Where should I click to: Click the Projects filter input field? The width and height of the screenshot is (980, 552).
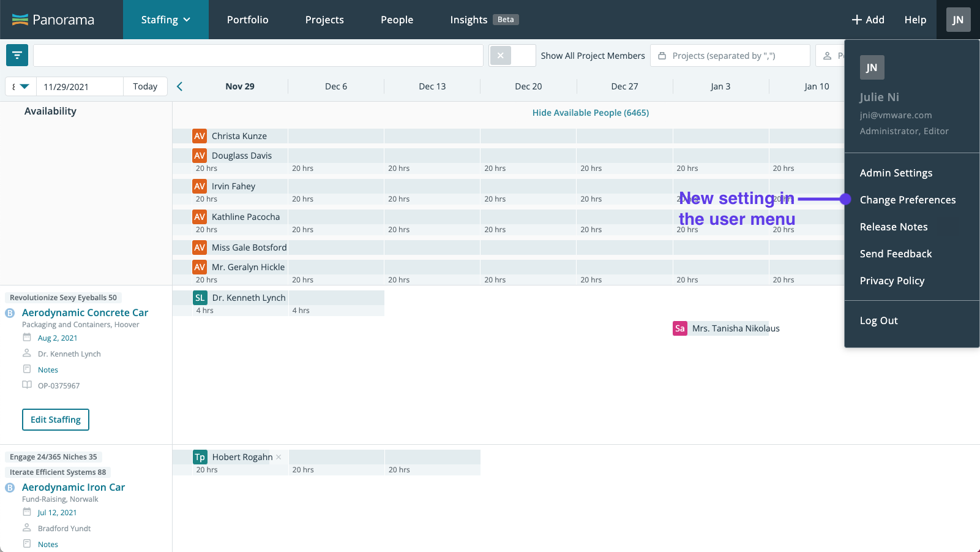[x=730, y=55]
